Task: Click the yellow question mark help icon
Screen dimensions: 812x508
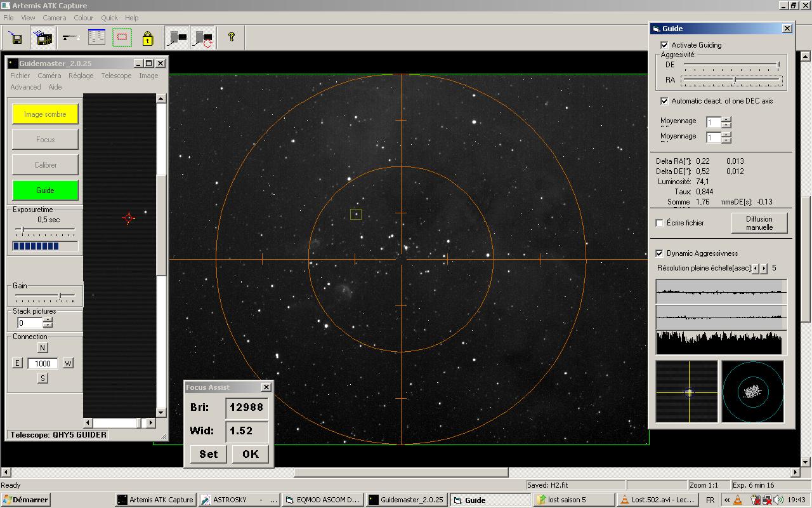Action: click(232, 37)
